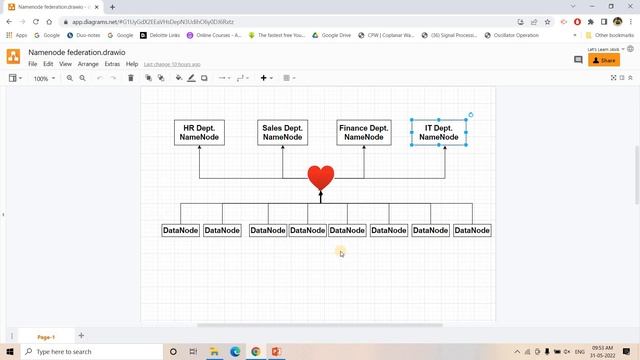This screenshot has height=360, width=640.
Task: Collapse the toolbar with chevron icon
Action: [x=631, y=78]
